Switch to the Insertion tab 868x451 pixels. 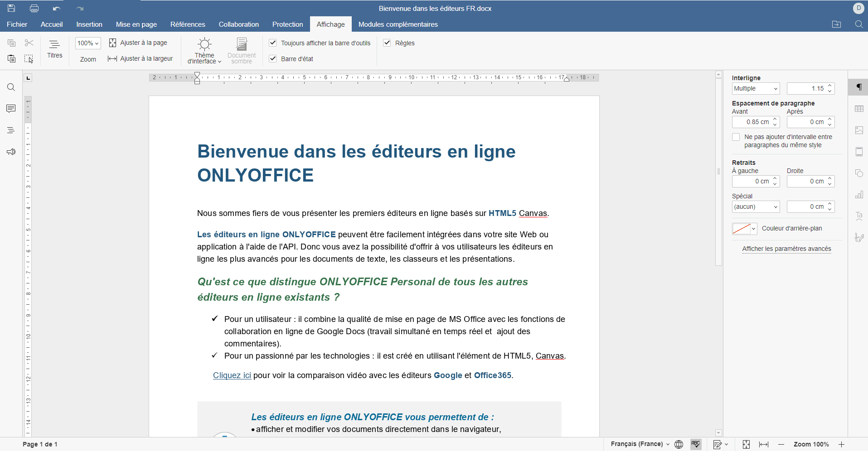point(89,24)
